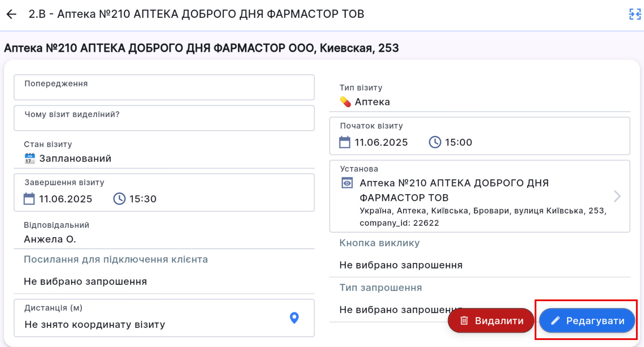Click the back arrow icon
Image resolution: width=644 pixels, height=347 pixels.
[12, 14]
